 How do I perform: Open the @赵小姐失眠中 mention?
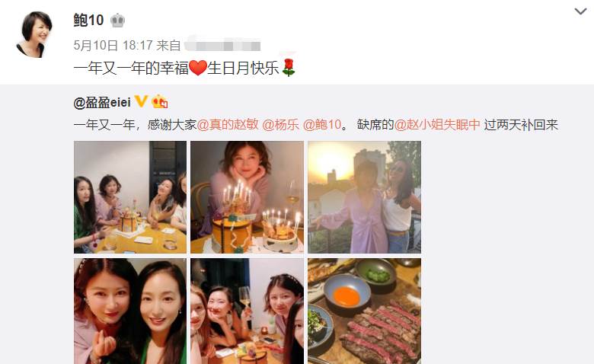[437, 125]
